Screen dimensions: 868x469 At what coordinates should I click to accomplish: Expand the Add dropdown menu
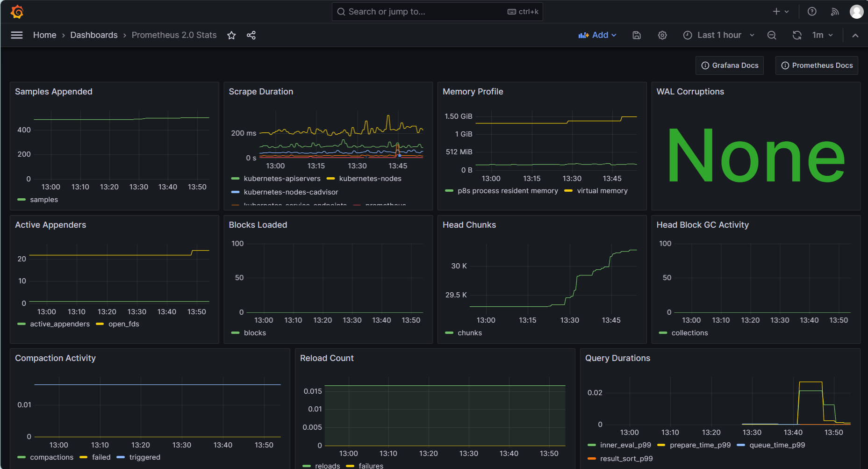[x=598, y=35]
